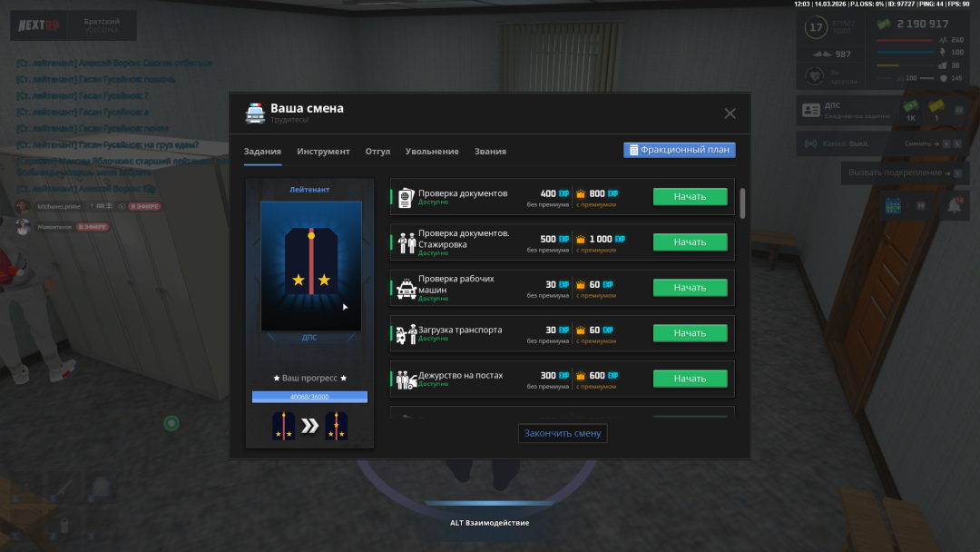Start the Проверка документов task
The width and height of the screenshot is (980, 552).
tap(690, 197)
